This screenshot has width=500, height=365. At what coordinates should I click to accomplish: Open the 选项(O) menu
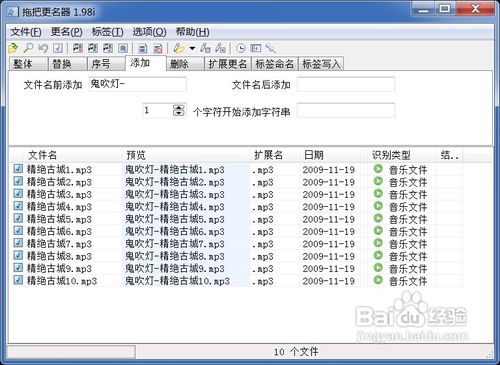149,32
